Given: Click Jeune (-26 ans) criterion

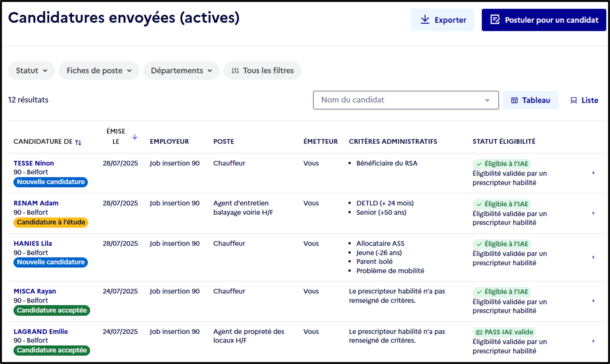Looking at the screenshot, I should (x=379, y=253).
